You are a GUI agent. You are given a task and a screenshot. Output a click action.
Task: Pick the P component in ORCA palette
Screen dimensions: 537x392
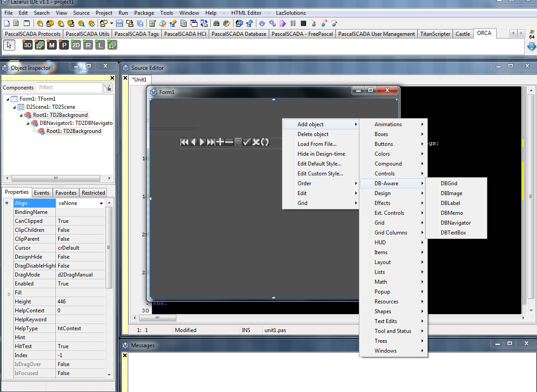(x=64, y=45)
